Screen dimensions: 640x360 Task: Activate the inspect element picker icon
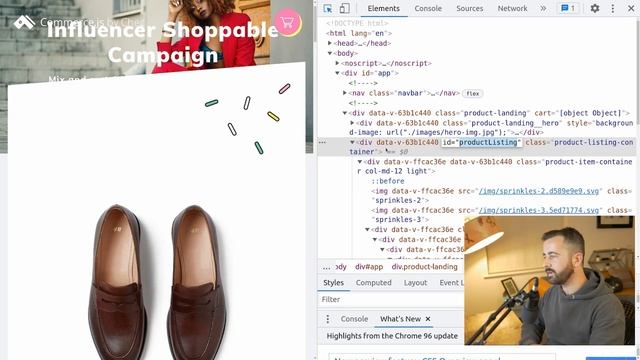(x=328, y=8)
